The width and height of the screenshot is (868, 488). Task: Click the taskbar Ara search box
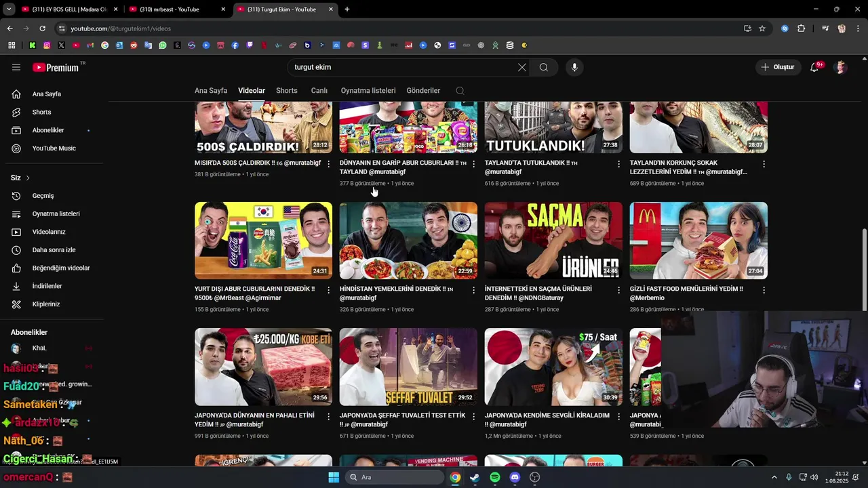[x=395, y=477]
